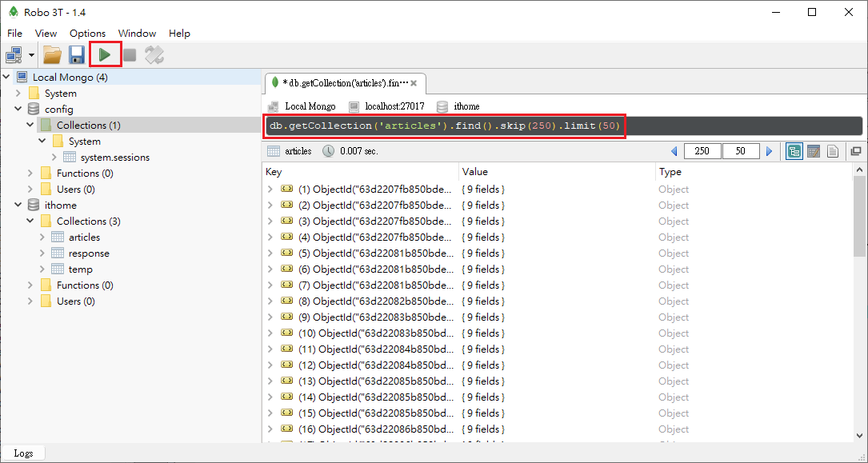
Task: Select the db.getCollection('articles') query tab
Action: 344,82
